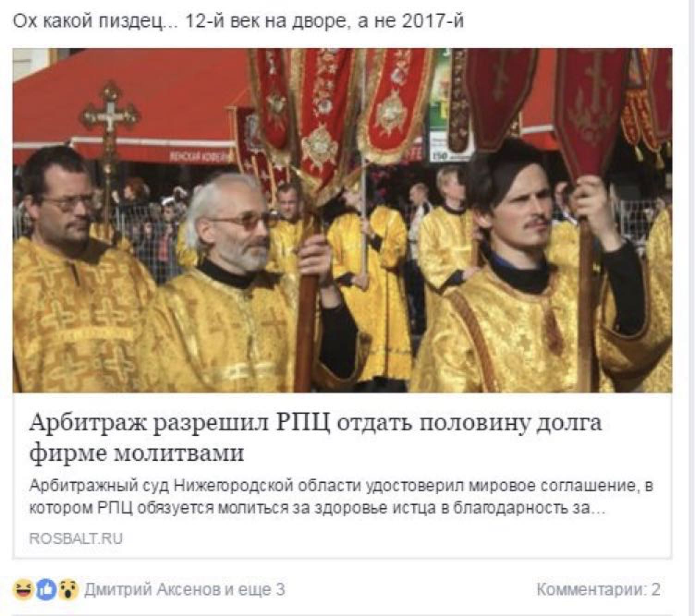This screenshot has height=616, width=695.
Task: Click the description line starting 'котором РПЦ'
Action: (317, 507)
